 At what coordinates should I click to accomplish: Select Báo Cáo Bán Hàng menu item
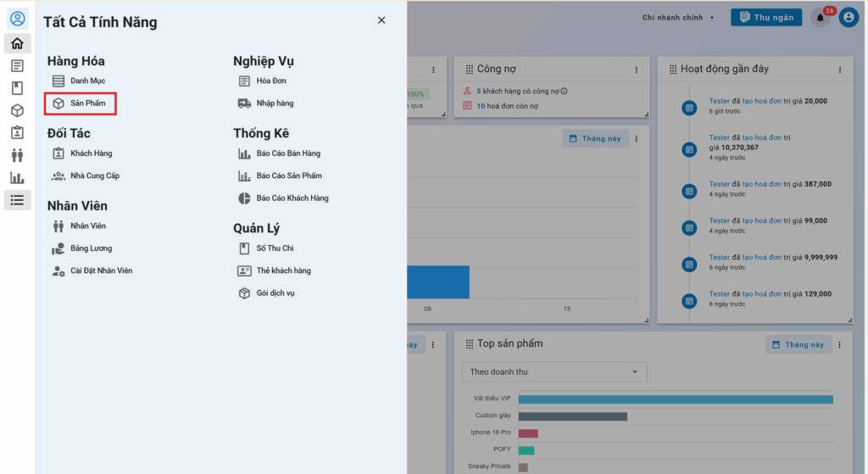click(287, 153)
